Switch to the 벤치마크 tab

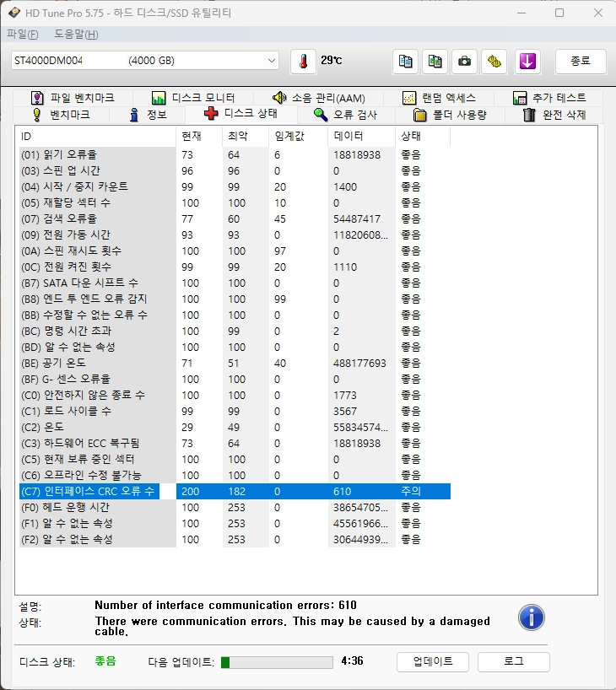click(62, 115)
